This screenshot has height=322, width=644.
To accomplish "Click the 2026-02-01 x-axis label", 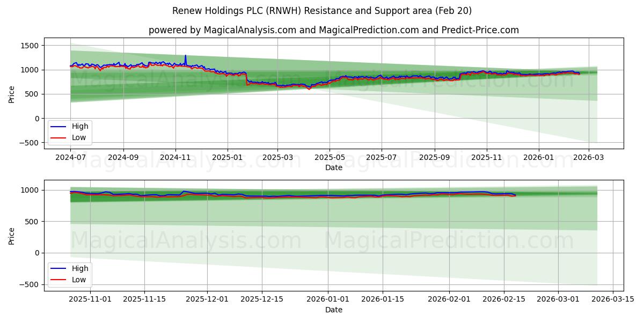I will tap(449, 300).
